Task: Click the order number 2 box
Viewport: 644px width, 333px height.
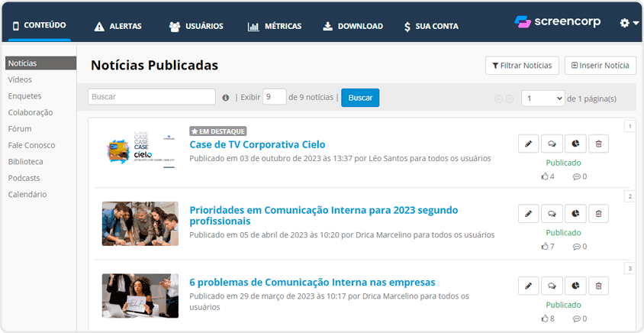Action: click(630, 196)
